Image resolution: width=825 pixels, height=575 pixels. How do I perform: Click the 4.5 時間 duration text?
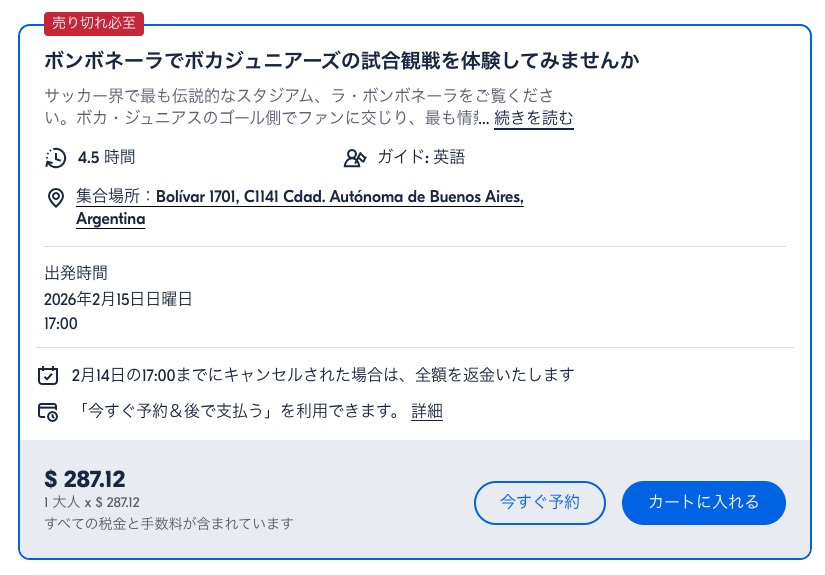pyautogui.click(x=106, y=157)
